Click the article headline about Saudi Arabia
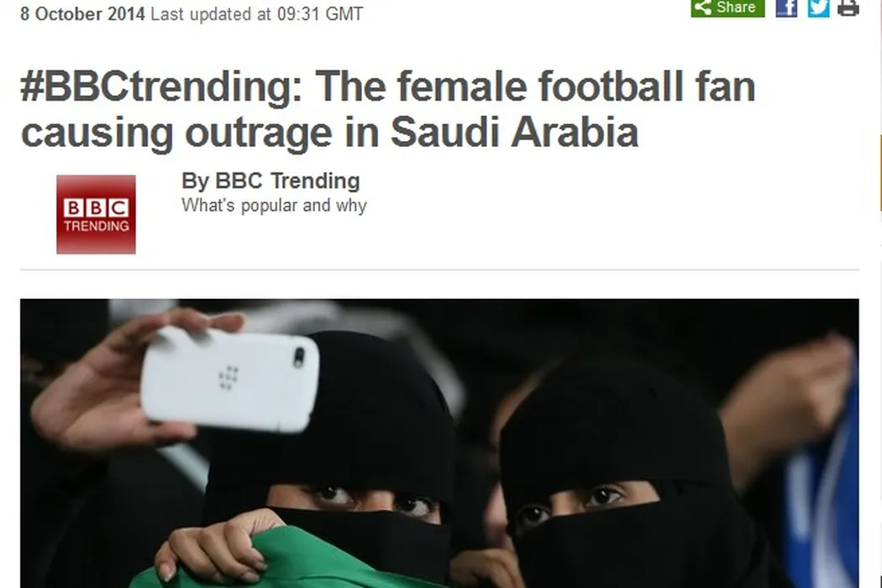This screenshot has height=588, width=882. pyautogui.click(x=387, y=109)
